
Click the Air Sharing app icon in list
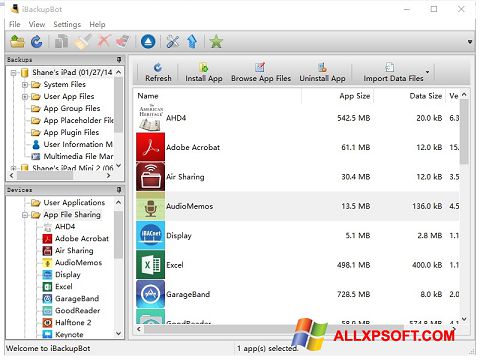click(151, 176)
